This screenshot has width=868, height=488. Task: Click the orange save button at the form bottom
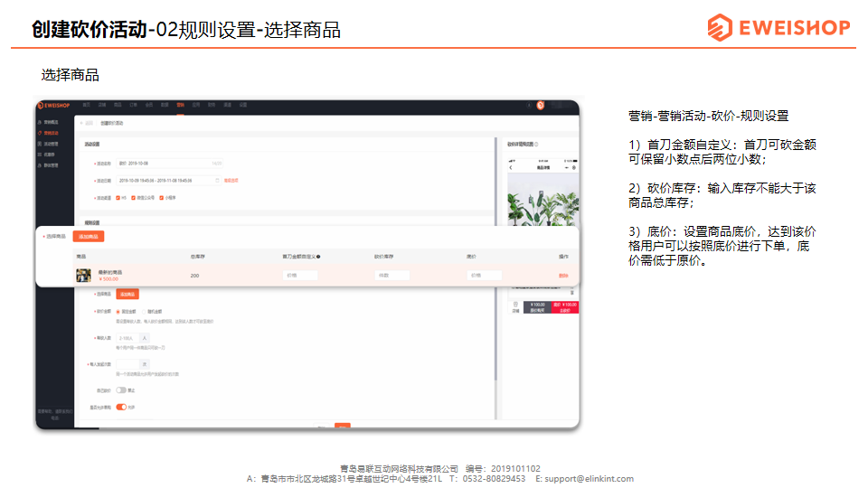click(343, 426)
